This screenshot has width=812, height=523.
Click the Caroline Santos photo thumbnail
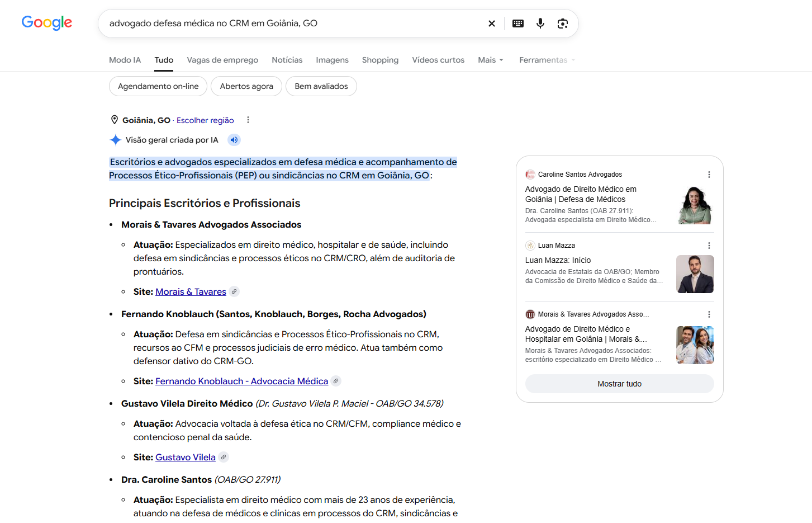695,205
